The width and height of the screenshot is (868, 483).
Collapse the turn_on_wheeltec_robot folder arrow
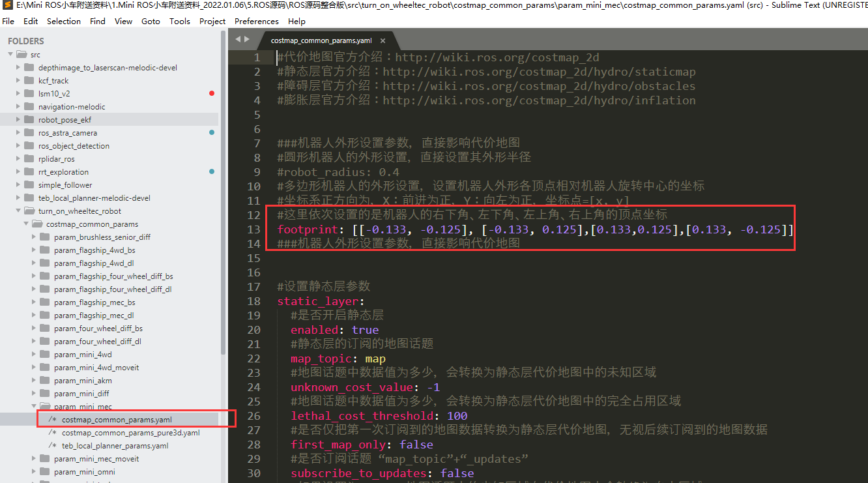19,211
